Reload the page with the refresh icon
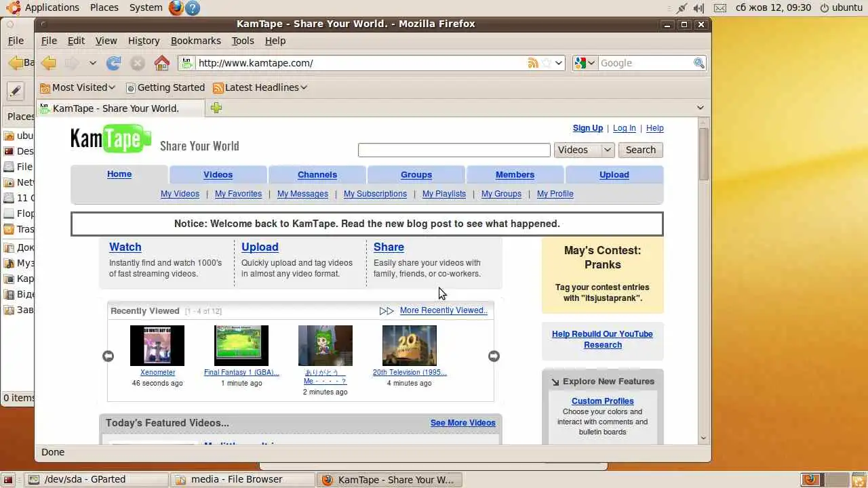The width and height of the screenshot is (868, 488). pyautogui.click(x=114, y=63)
